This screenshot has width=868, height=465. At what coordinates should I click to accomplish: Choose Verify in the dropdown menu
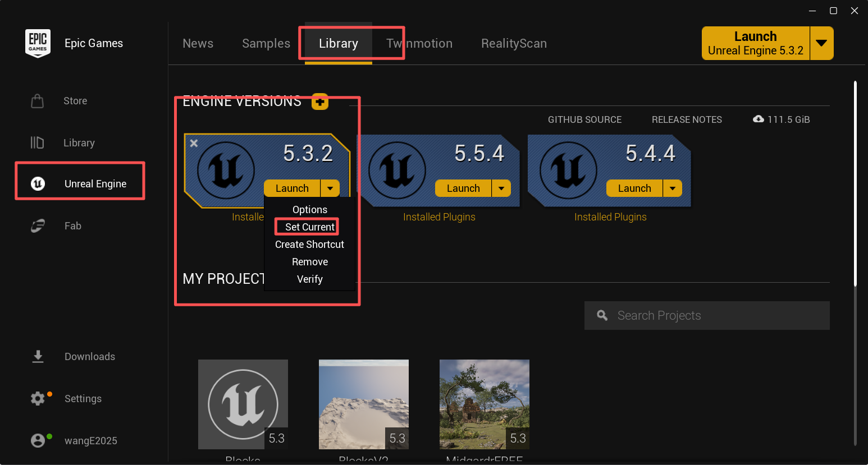pos(310,279)
